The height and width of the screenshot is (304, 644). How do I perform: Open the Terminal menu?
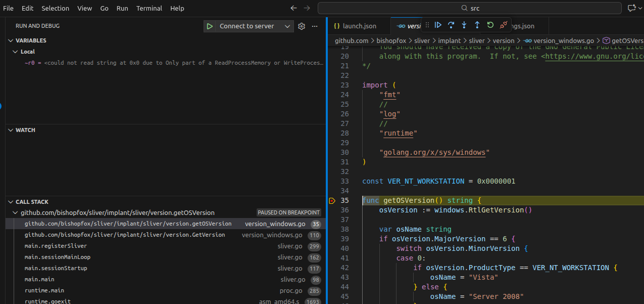point(149,8)
